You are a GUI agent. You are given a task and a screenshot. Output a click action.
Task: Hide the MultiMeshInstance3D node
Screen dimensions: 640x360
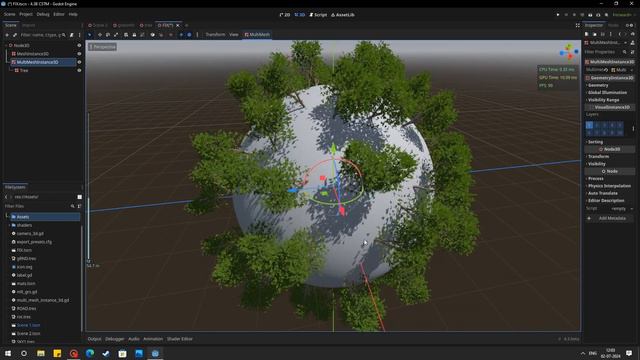coord(79,62)
